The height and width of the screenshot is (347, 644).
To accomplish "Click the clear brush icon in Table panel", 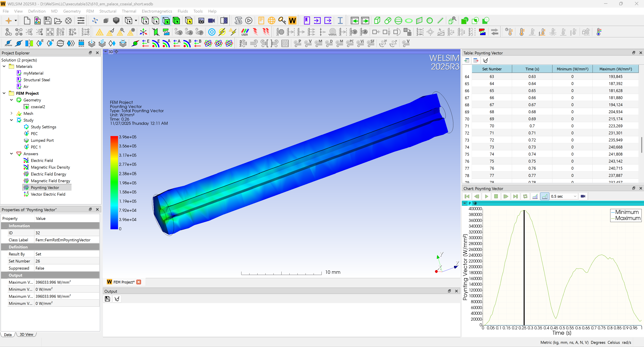I will point(485,60).
